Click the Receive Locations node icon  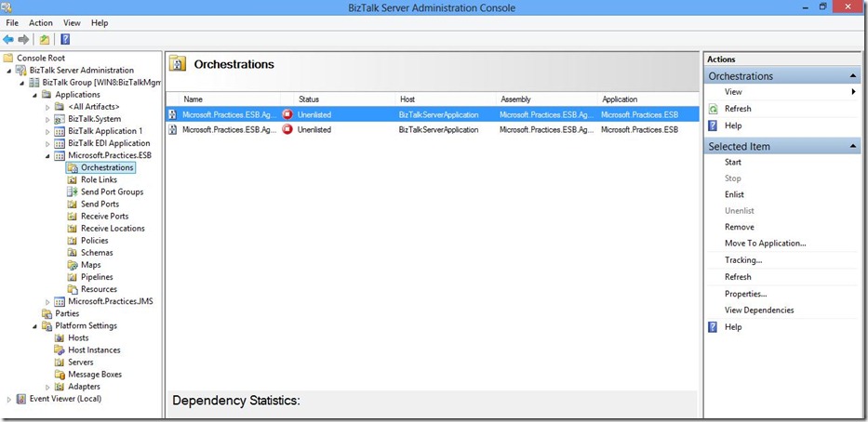tap(72, 229)
